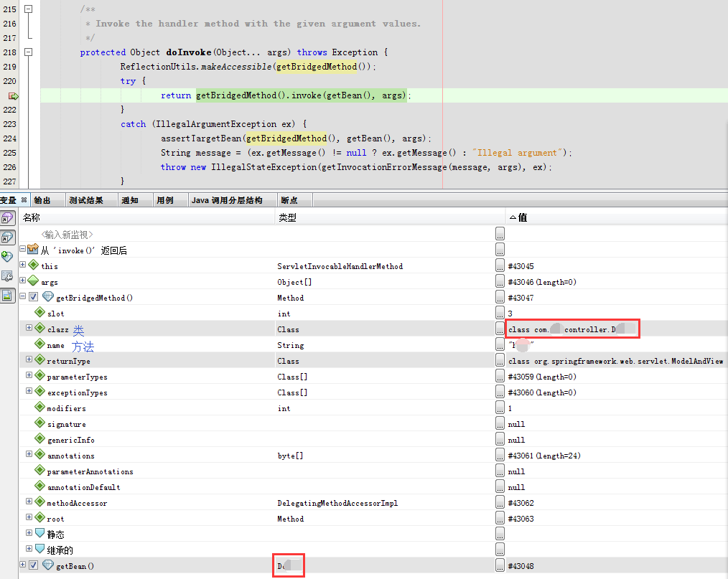
Task: Click the current program counter arrow in gutter
Action: pos(13,95)
